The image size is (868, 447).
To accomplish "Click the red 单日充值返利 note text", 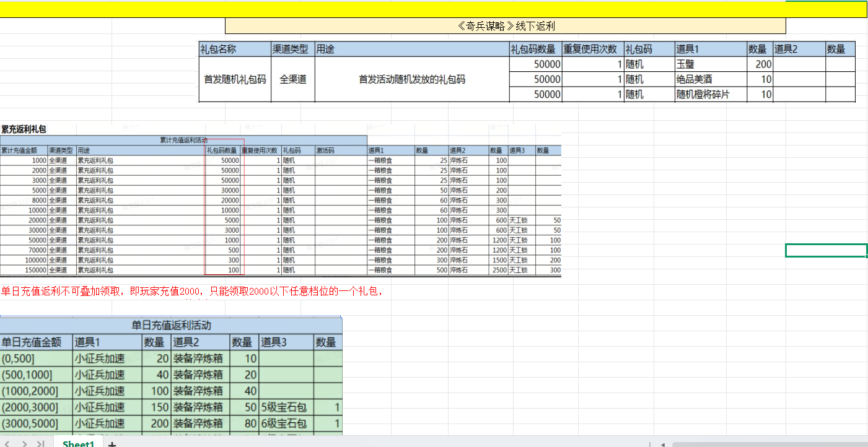I will pyautogui.click(x=192, y=292).
